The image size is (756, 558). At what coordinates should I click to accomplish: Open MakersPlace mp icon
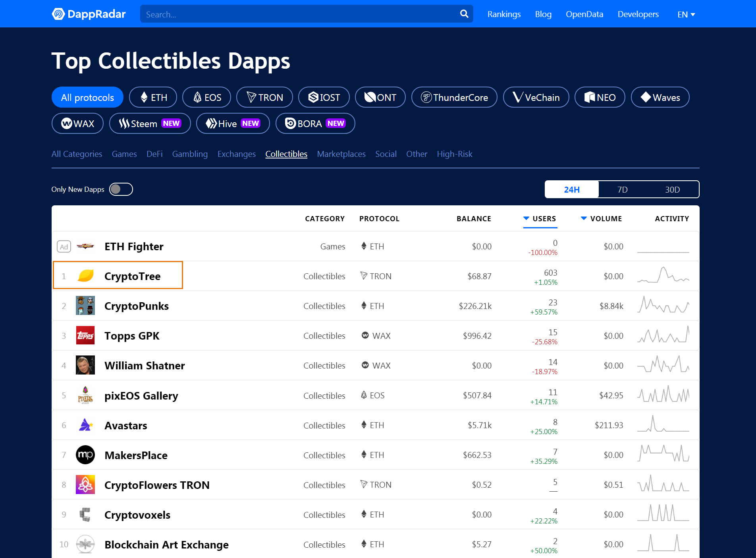[85, 455]
